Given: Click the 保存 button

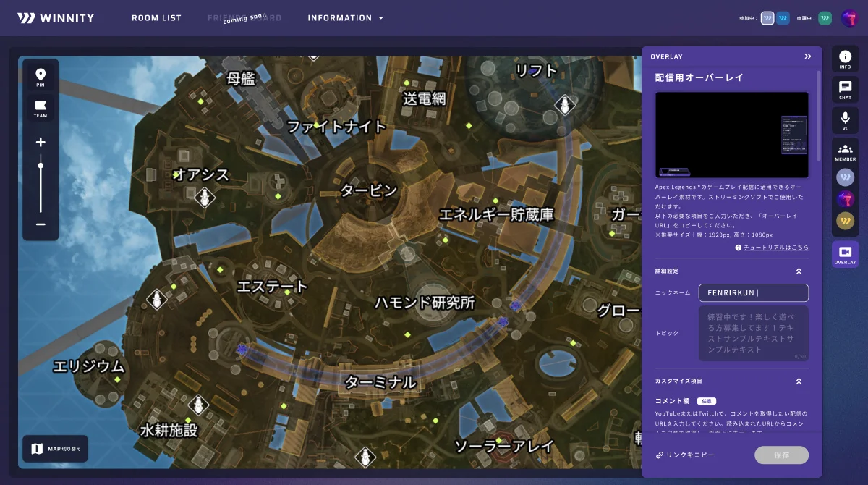Looking at the screenshot, I should coord(781,455).
